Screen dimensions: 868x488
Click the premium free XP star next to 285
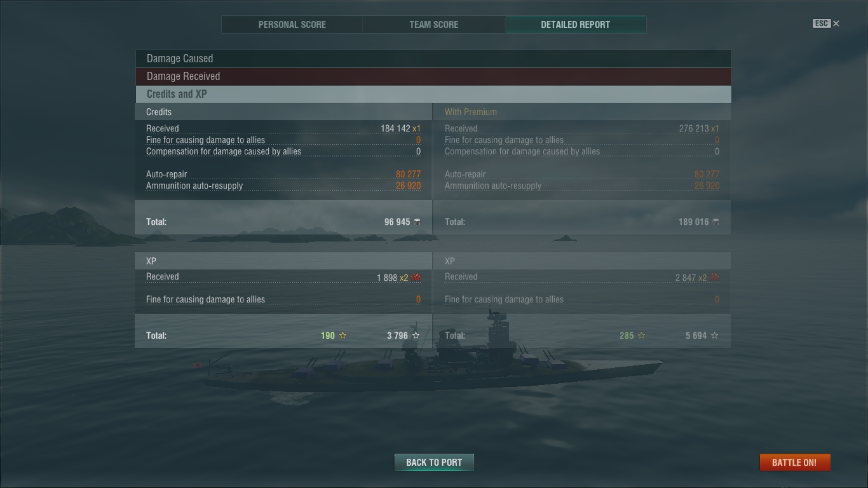pos(641,335)
